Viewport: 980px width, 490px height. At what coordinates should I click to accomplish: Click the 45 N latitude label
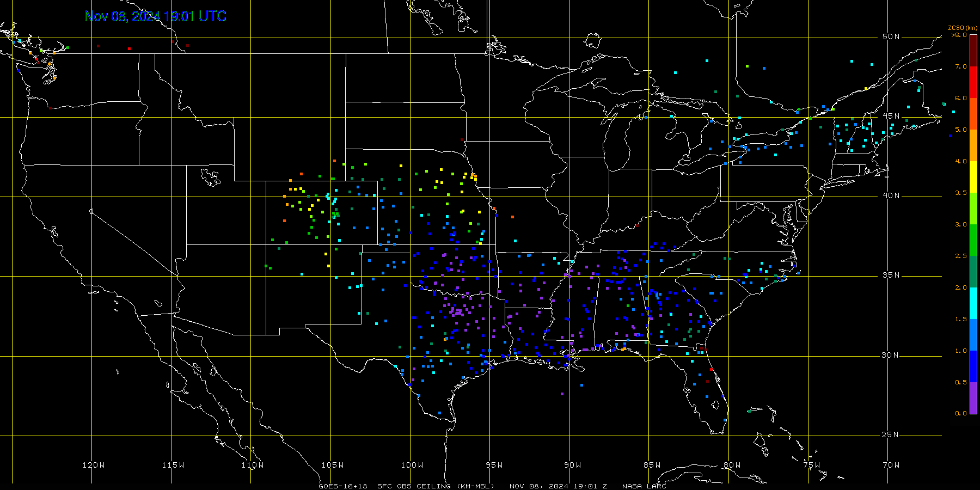click(891, 116)
